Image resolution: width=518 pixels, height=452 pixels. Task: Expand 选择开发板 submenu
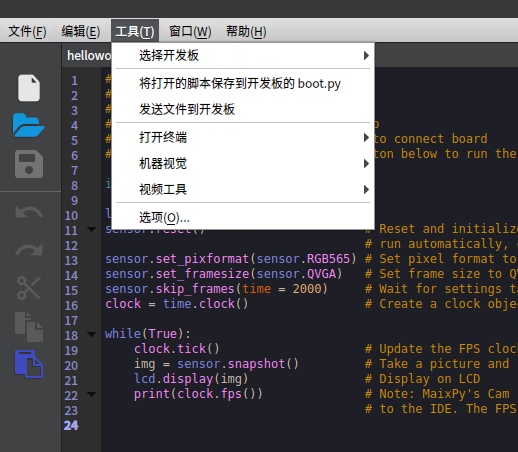243,55
